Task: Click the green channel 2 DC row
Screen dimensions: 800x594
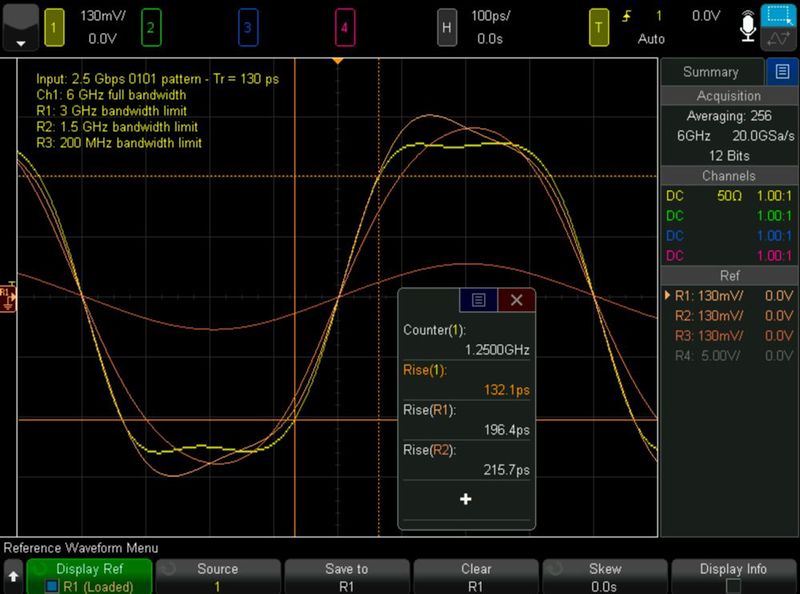Action: 729,215
